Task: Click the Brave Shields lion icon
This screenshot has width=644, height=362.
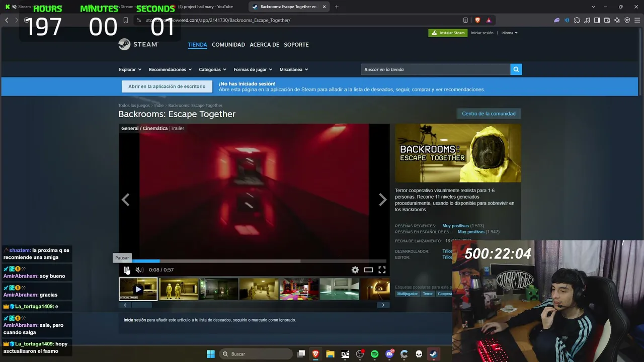Action: (477, 20)
